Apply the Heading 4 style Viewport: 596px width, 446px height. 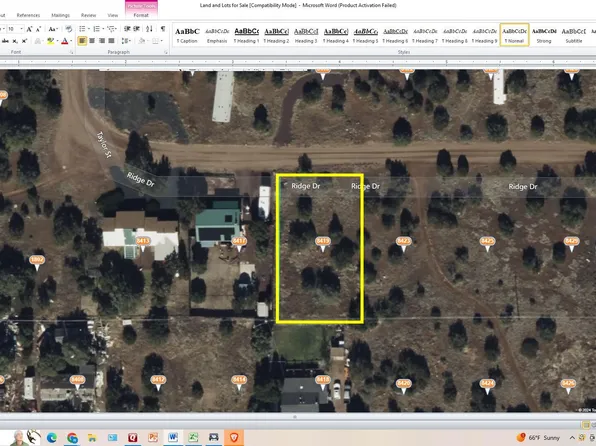coord(336,35)
